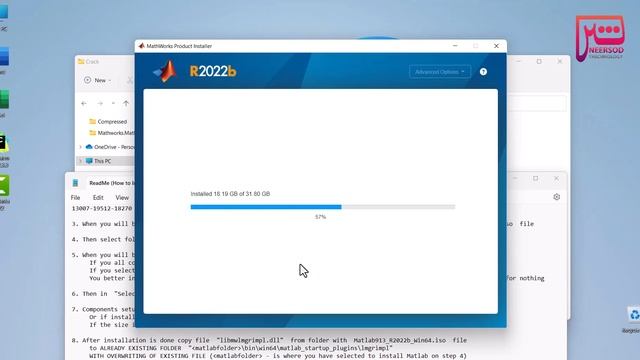Click the explorer address bar field
640x360 pixels.
pos(537,104)
